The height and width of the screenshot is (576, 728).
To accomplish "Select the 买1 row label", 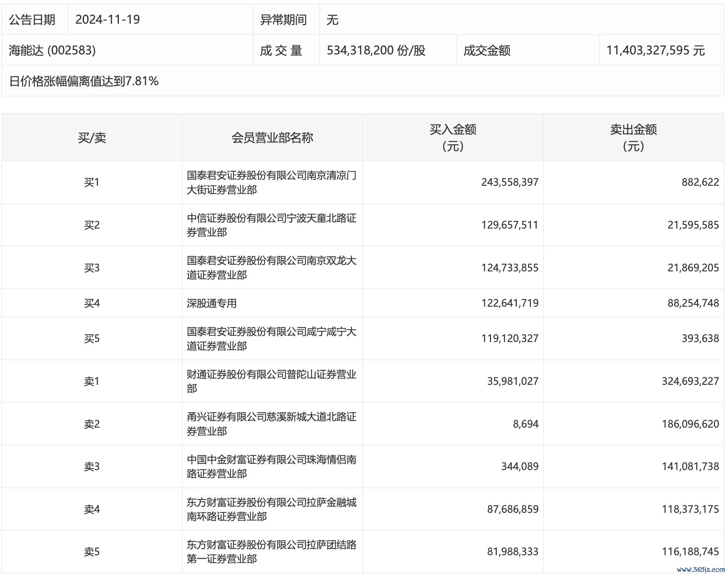I will (92, 182).
